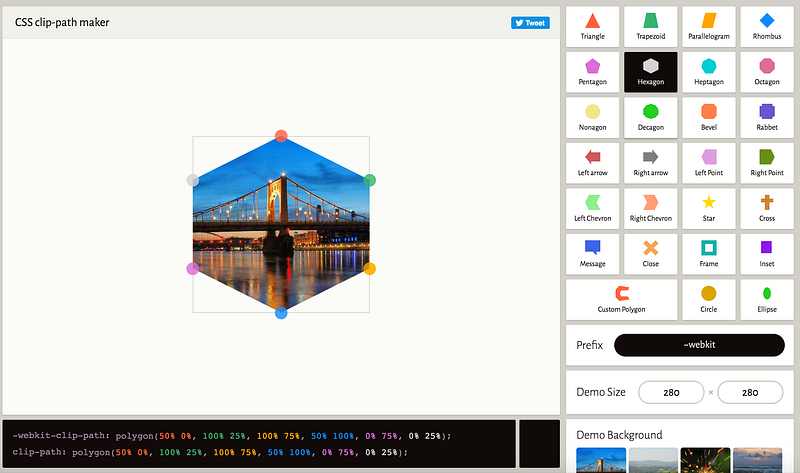Edit the demo width field
This screenshot has width=800, height=473.
click(x=671, y=392)
